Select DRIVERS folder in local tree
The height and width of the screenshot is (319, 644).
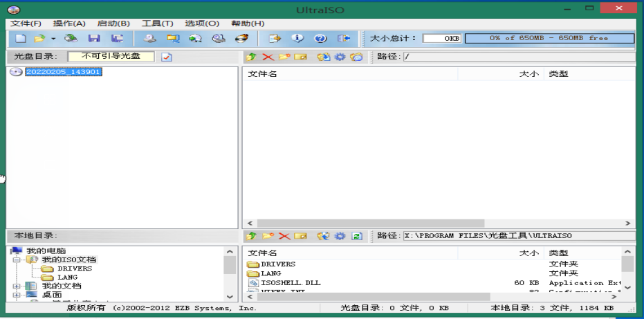75,268
